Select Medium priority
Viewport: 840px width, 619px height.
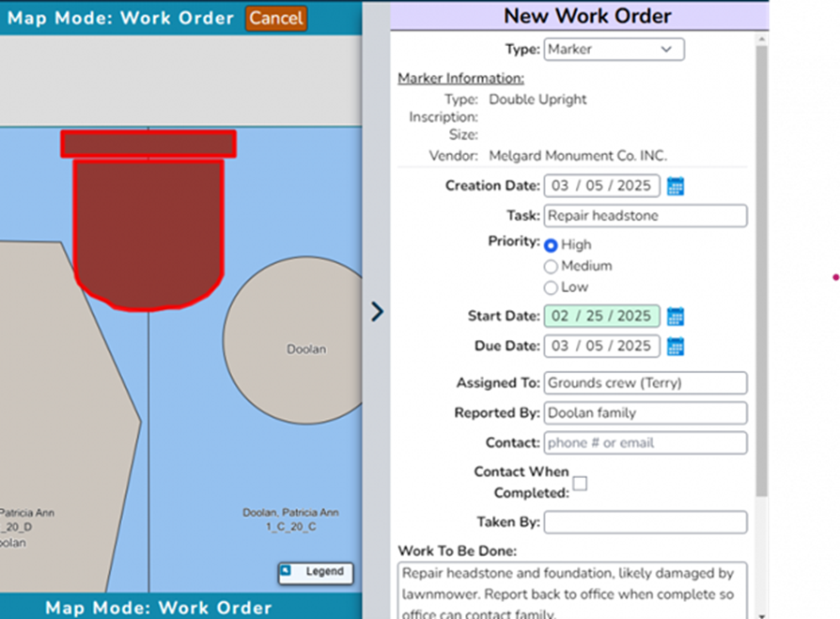pos(551,266)
